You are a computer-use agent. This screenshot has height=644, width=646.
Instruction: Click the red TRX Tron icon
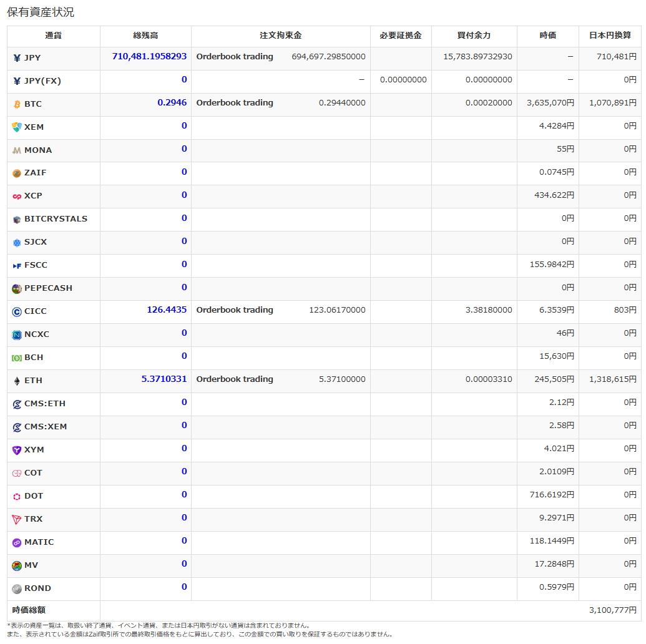pos(17,520)
